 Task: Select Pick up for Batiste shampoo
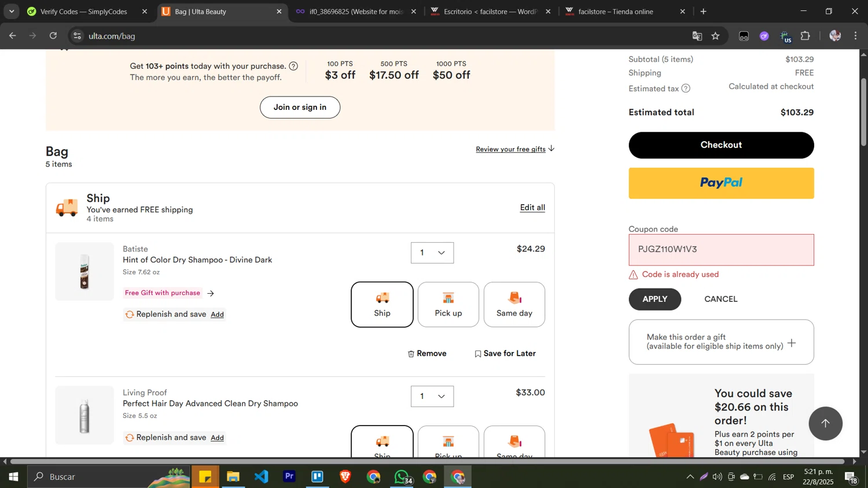448,305
